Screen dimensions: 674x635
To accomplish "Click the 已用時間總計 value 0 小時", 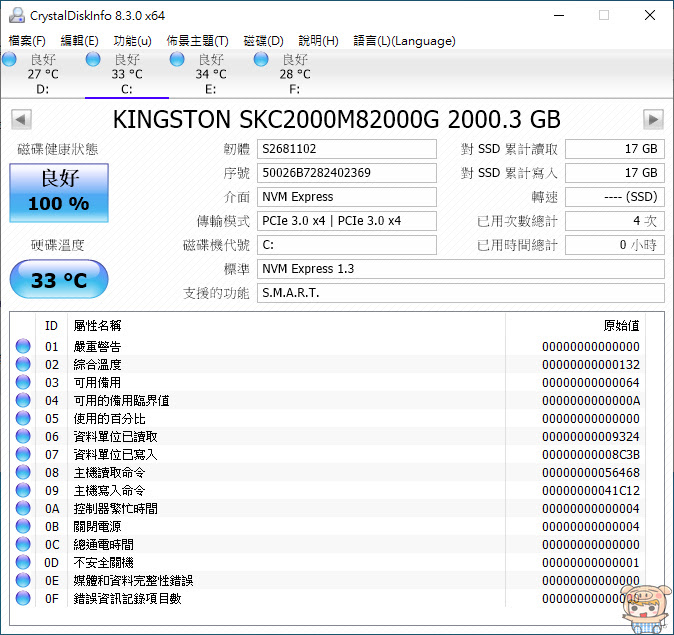I will [x=615, y=245].
